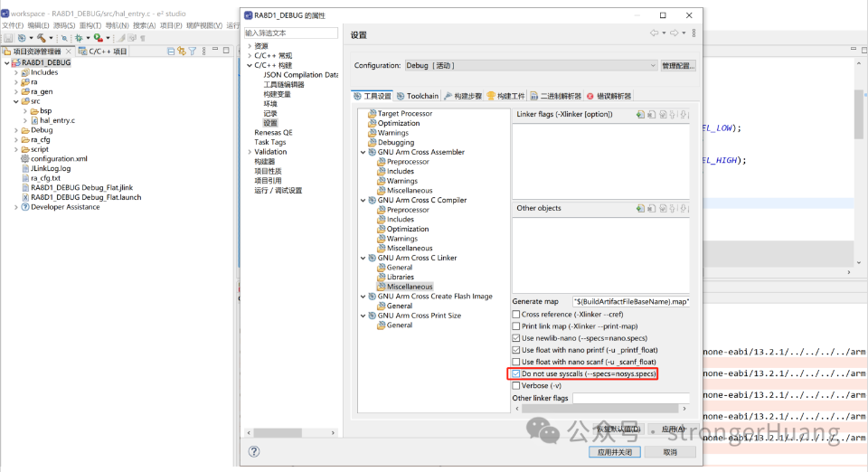Toggle Do not use syscalls checkbox
Viewport: 868px width, 472px height.
click(x=516, y=374)
